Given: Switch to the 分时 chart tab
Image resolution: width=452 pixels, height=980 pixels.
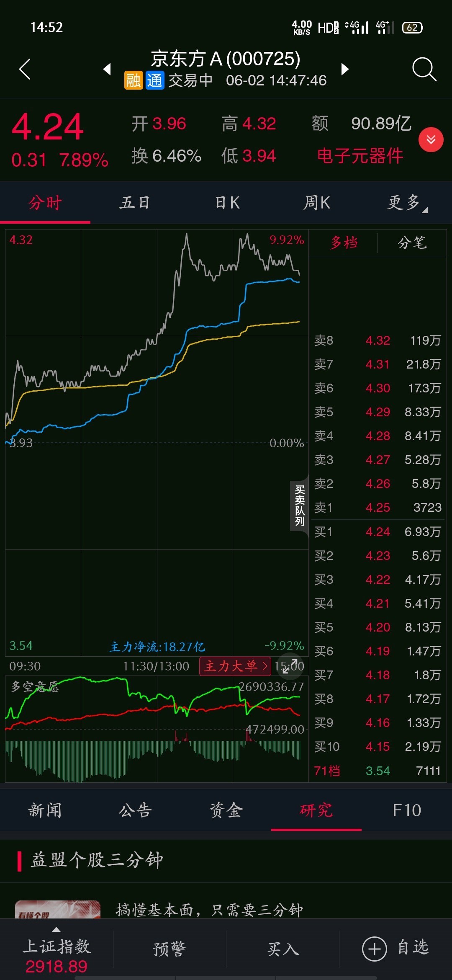Looking at the screenshot, I should [45, 203].
